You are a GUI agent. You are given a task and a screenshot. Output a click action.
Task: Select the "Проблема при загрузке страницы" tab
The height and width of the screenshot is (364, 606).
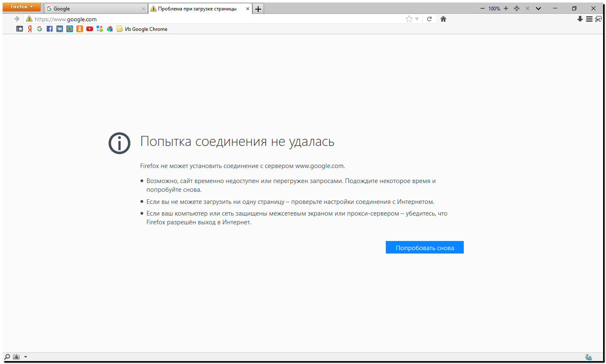point(200,9)
